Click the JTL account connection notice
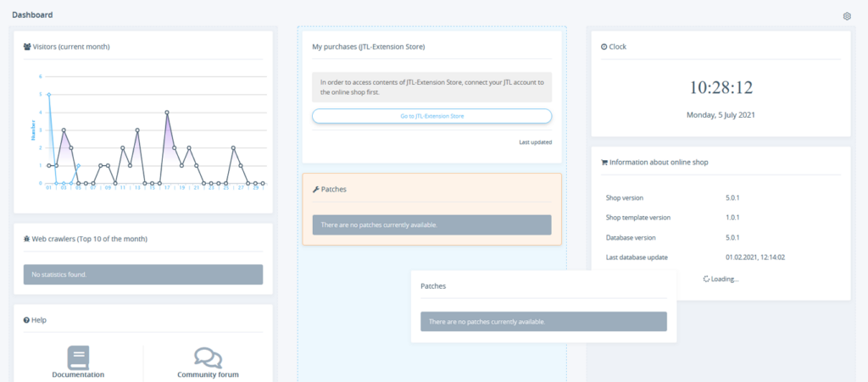The image size is (868, 382). (x=431, y=87)
